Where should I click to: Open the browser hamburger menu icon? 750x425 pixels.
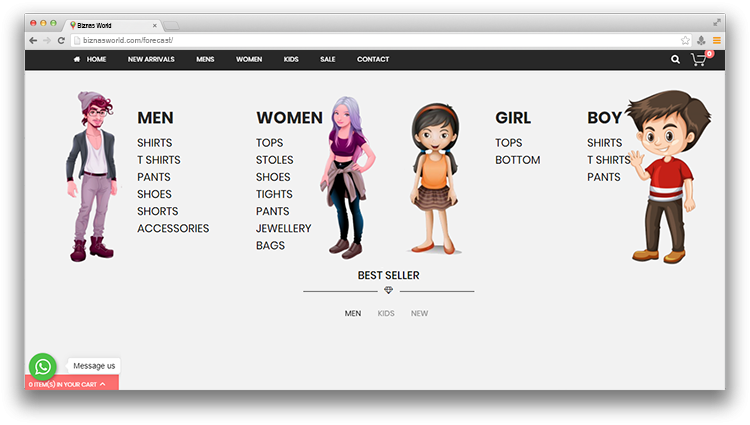[717, 40]
